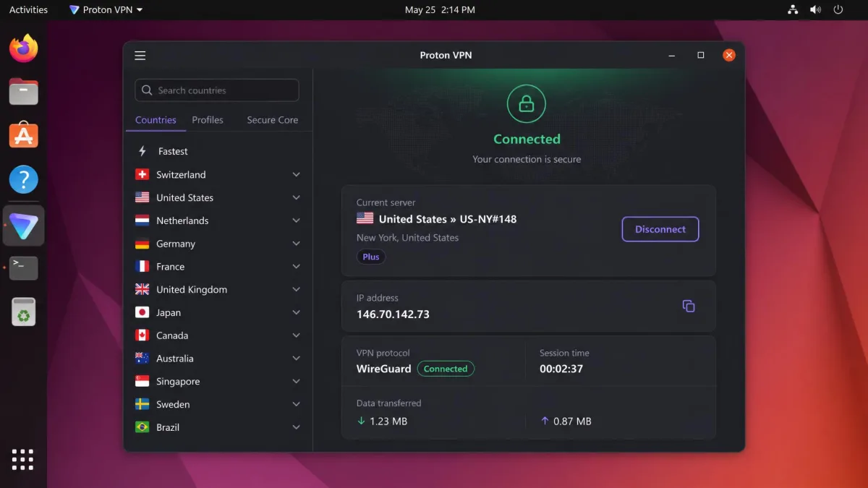Click the Australia flag icon
The width and height of the screenshot is (868, 488).
coord(142,359)
